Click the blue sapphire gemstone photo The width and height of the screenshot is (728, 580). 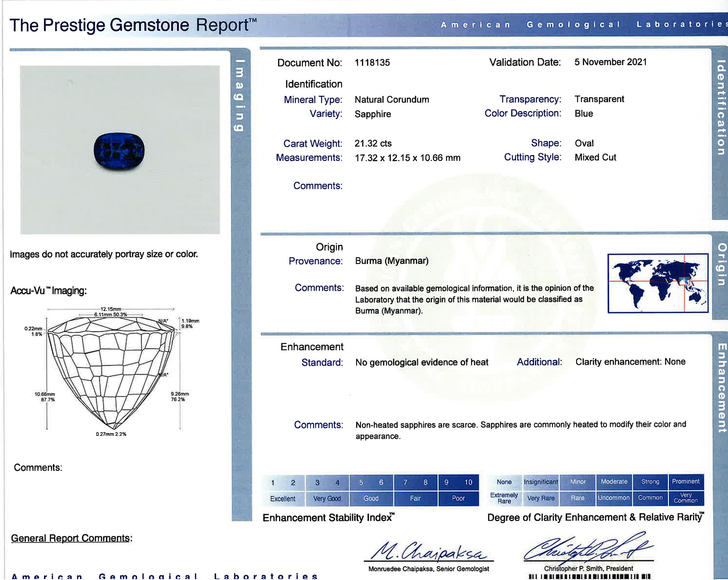119,150
